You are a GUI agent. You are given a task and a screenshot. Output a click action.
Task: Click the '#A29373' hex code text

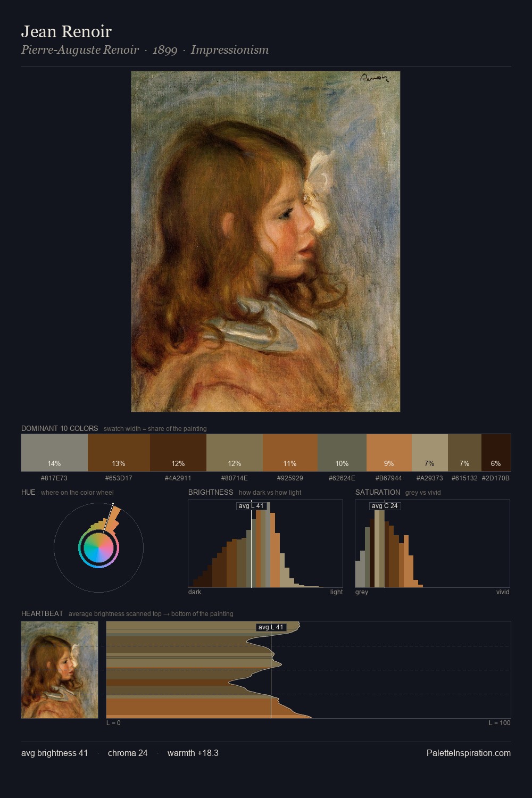point(430,478)
